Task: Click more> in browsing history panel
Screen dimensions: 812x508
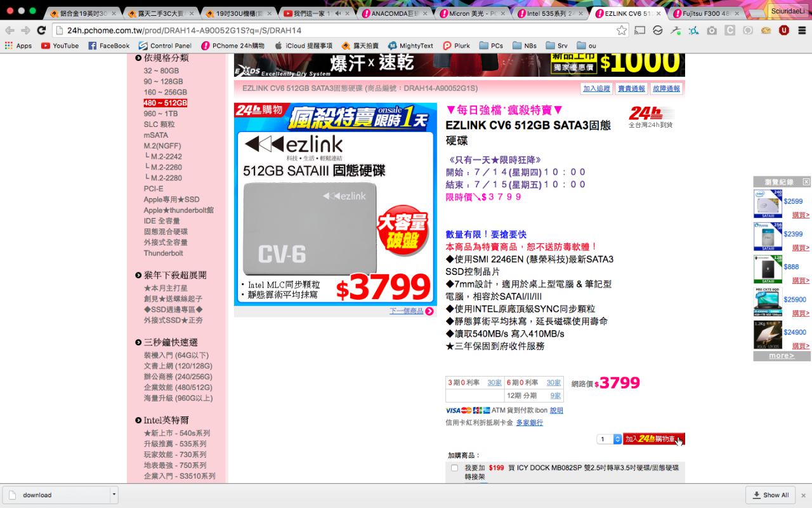Action: (x=782, y=356)
